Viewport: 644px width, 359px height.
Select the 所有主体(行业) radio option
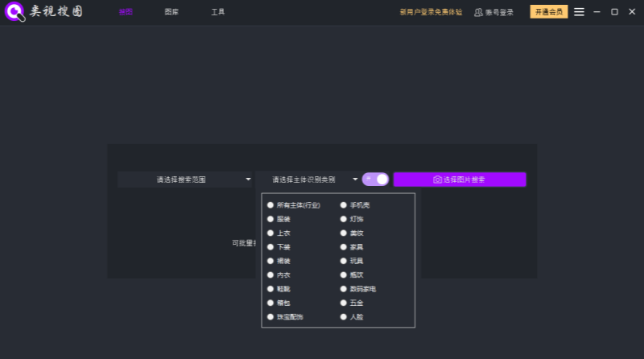[x=294, y=205]
